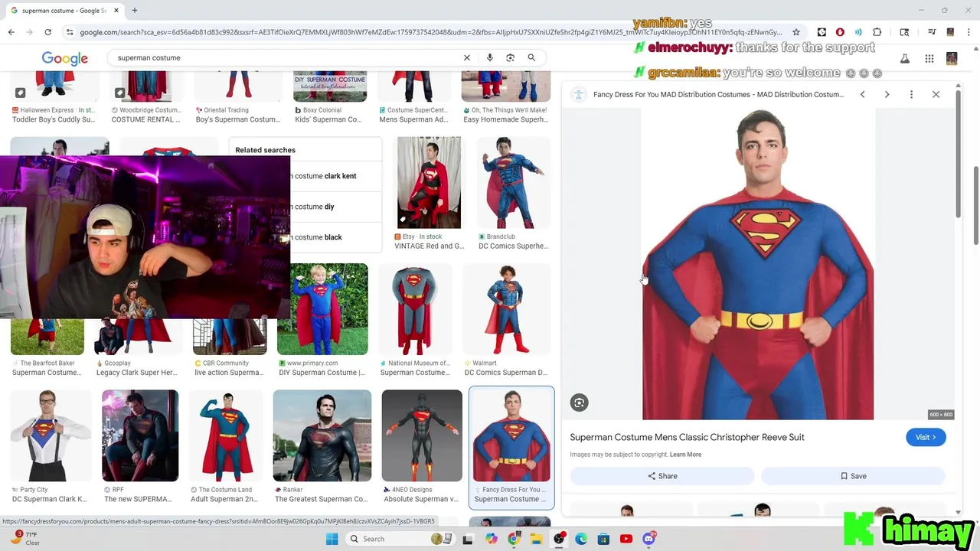Share the selected Superman image
This screenshot has height=551, width=980.
[x=662, y=476]
